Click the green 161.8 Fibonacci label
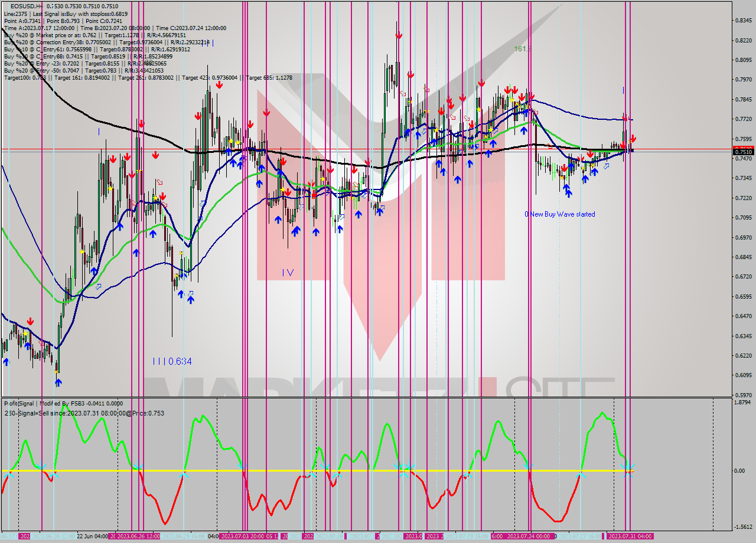The width and height of the screenshot is (756, 543). (523, 48)
